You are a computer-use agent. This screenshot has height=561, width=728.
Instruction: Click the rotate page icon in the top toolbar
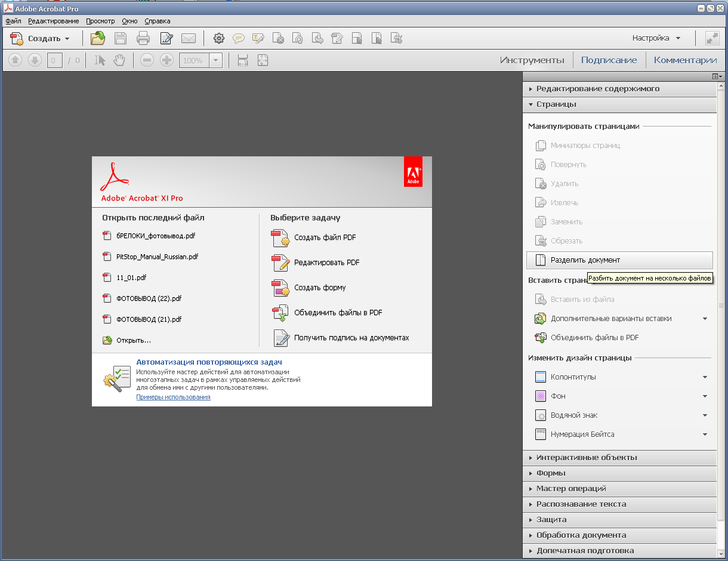[x=298, y=38]
